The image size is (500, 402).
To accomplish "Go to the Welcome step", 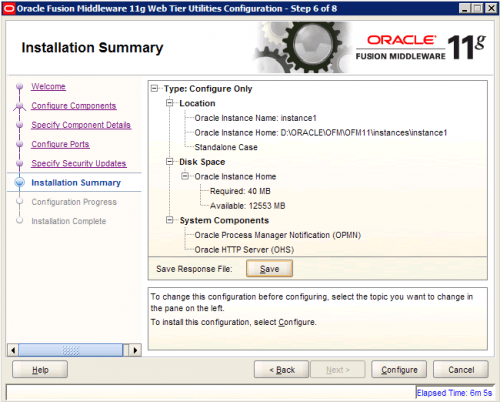I will point(48,86).
